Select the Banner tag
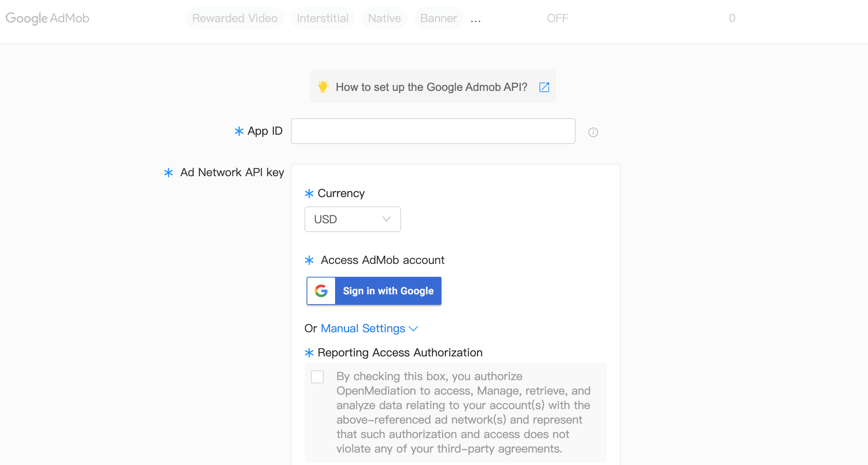This screenshot has height=465, width=868. 438,18
